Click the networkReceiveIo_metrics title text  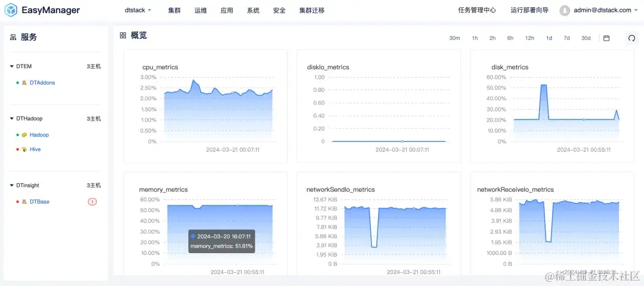[515, 190]
